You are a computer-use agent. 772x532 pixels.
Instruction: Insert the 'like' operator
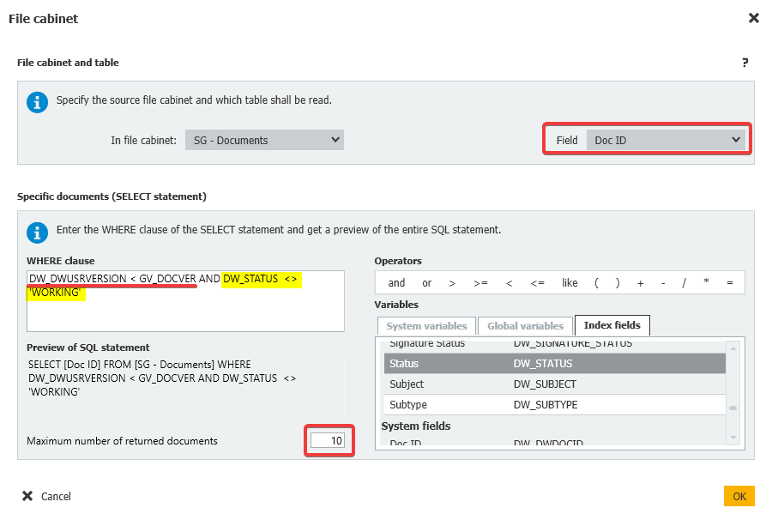click(x=570, y=283)
